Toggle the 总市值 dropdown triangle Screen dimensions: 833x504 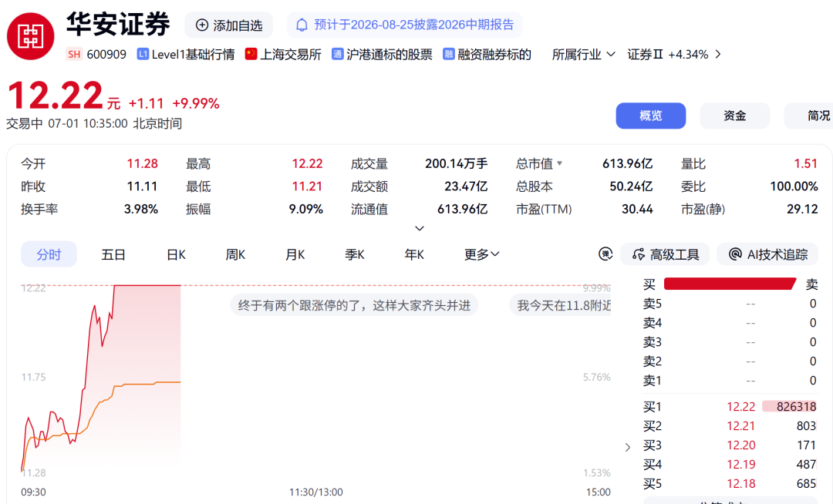pyautogui.click(x=559, y=163)
